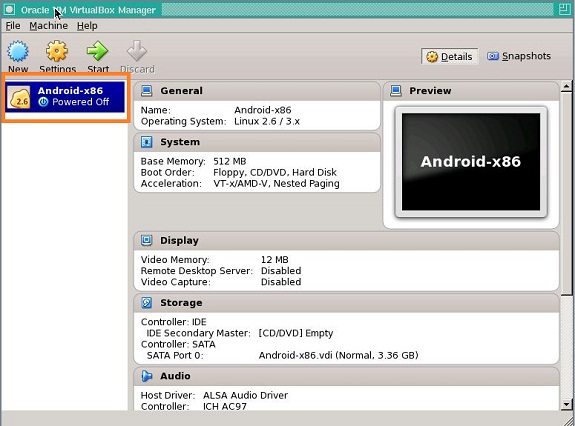575x426 pixels.
Task: Open the Machine menu
Action: click(49, 26)
